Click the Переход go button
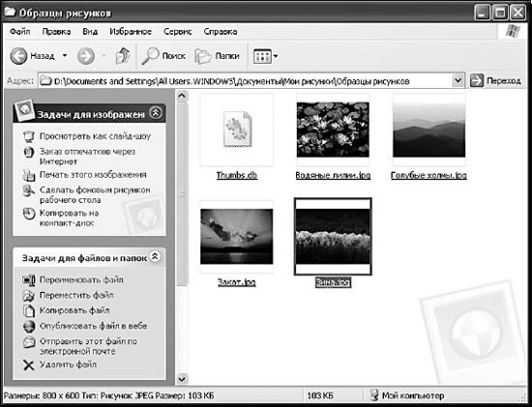The image size is (532, 407). tap(495, 80)
